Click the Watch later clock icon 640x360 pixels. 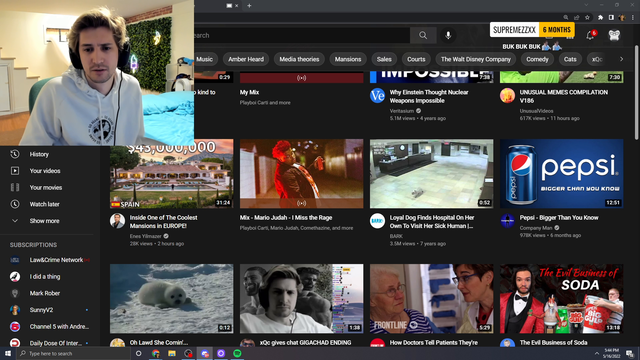click(x=15, y=204)
